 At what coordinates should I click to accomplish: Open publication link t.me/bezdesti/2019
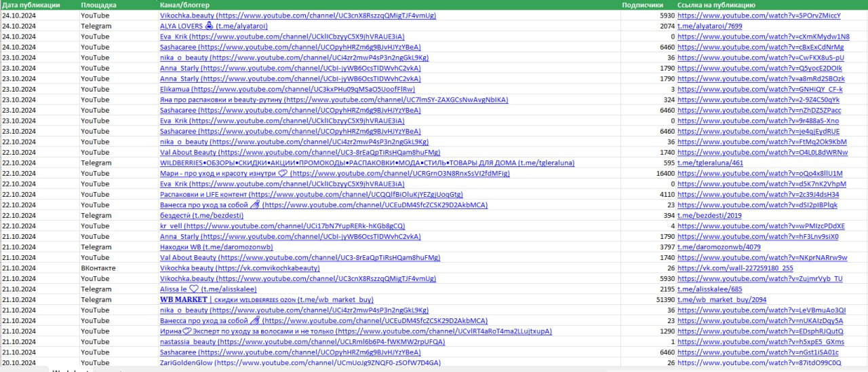(x=709, y=215)
